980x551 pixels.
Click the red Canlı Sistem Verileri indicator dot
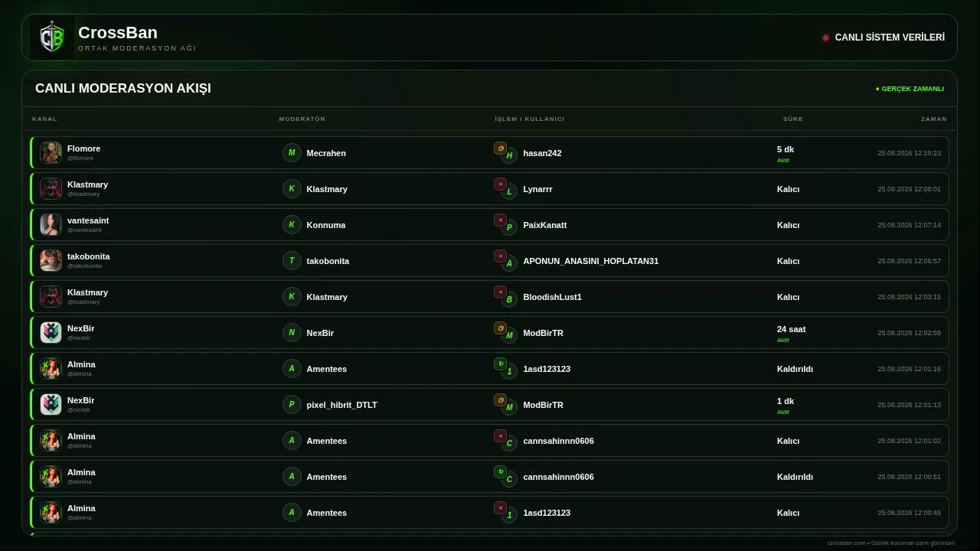click(x=825, y=37)
